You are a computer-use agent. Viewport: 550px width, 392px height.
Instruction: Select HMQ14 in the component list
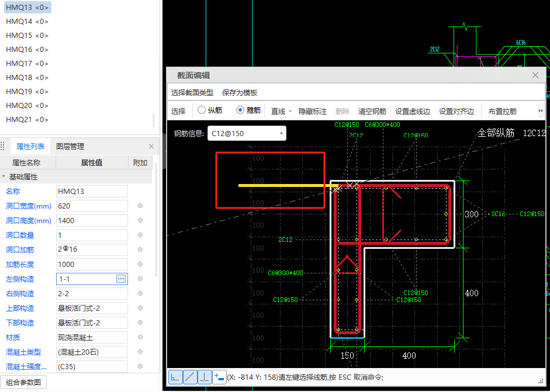pos(27,22)
